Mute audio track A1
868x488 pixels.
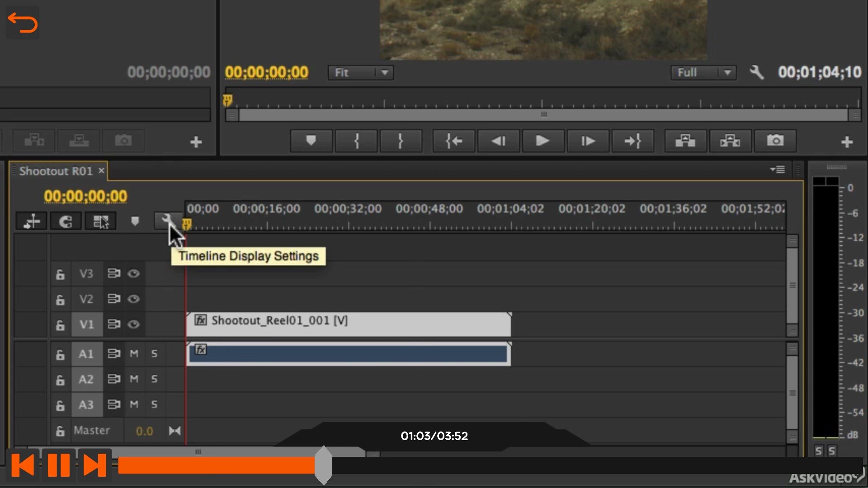(x=134, y=354)
